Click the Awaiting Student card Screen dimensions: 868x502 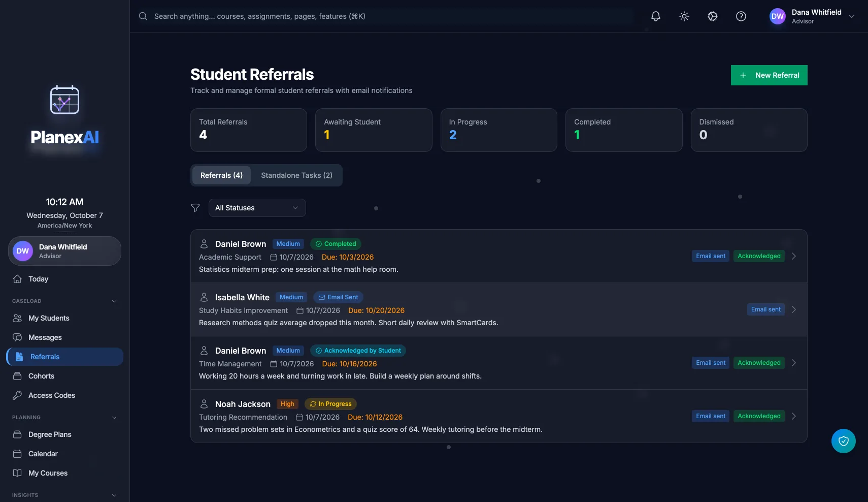pos(374,130)
